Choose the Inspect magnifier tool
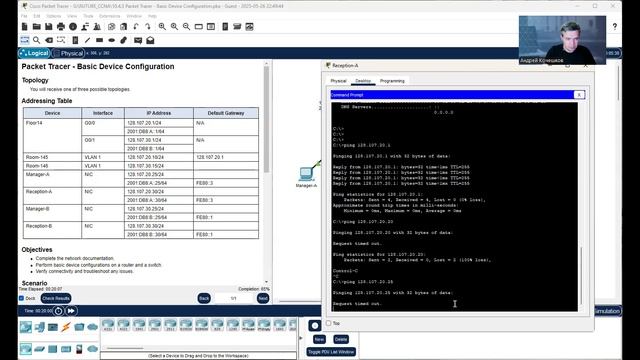Image resolution: width=640 pixels, height=360 pixels. click(x=37, y=40)
